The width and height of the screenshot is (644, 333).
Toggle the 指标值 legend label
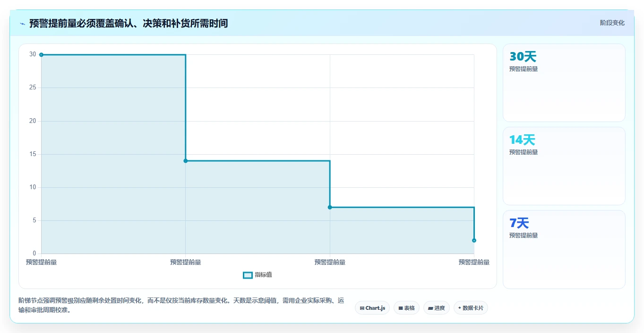coord(264,275)
